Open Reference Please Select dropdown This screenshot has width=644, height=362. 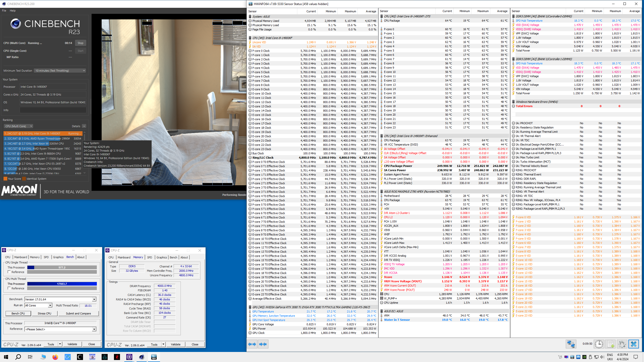pos(60,329)
